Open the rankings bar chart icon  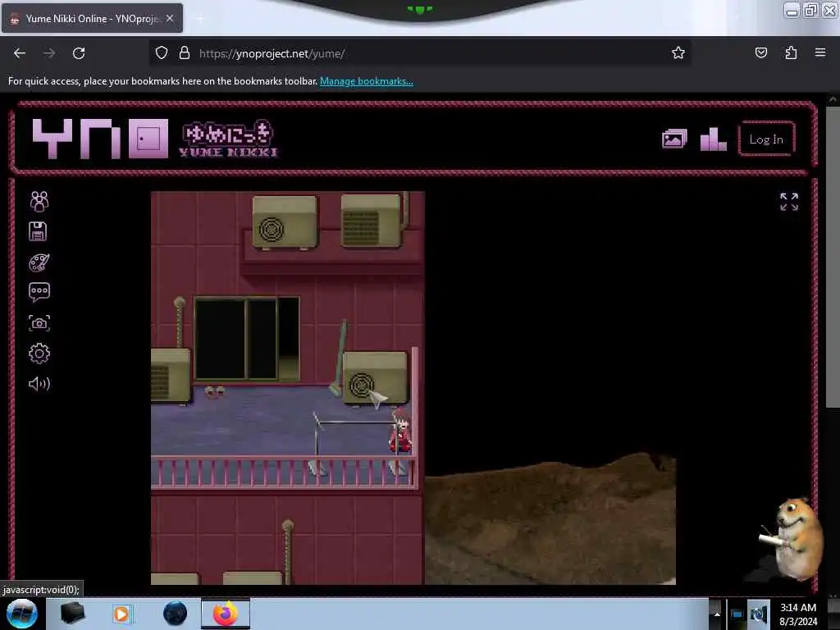(x=714, y=139)
